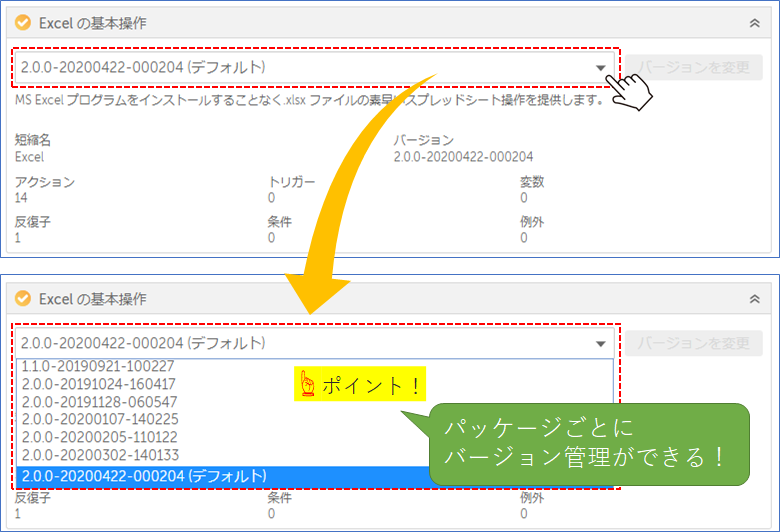Collapse the upper Excel の基本操作 panel
This screenshot has width=780, height=532.
(x=755, y=23)
